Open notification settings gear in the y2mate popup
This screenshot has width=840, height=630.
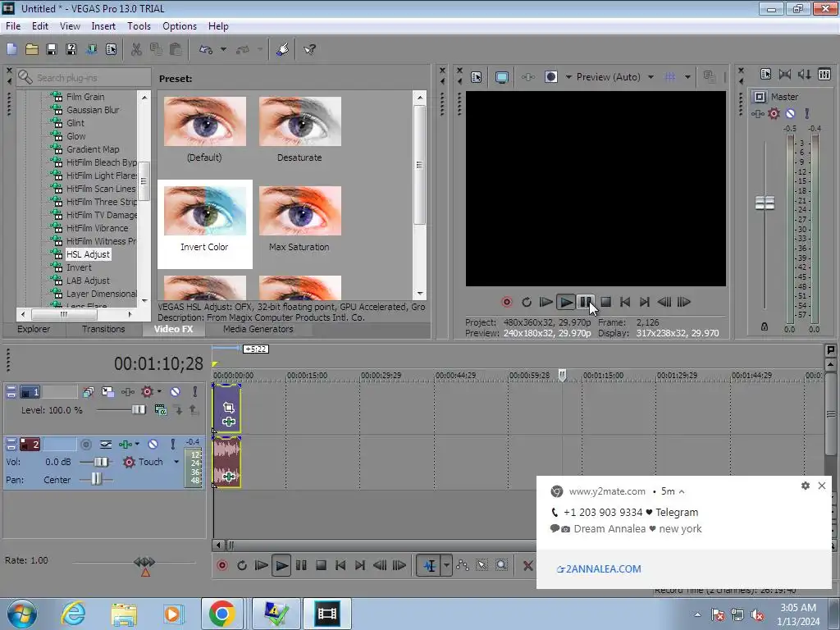pos(806,486)
